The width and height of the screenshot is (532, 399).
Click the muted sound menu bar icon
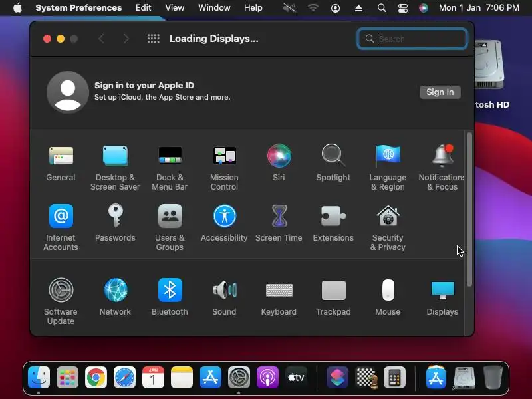[289, 8]
